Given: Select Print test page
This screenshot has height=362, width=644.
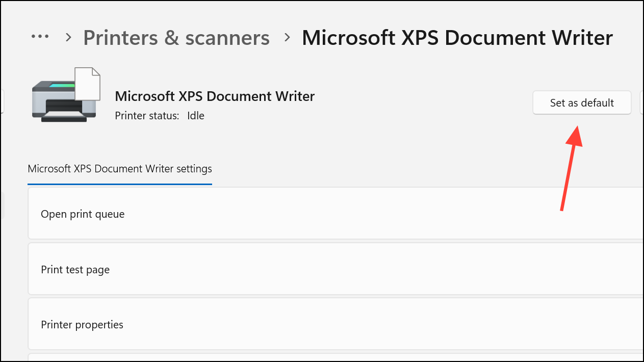Looking at the screenshot, I should point(75,269).
